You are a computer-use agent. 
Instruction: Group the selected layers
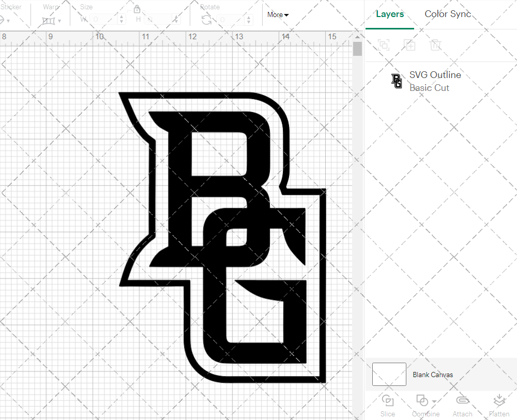pyautogui.click(x=384, y=45)
